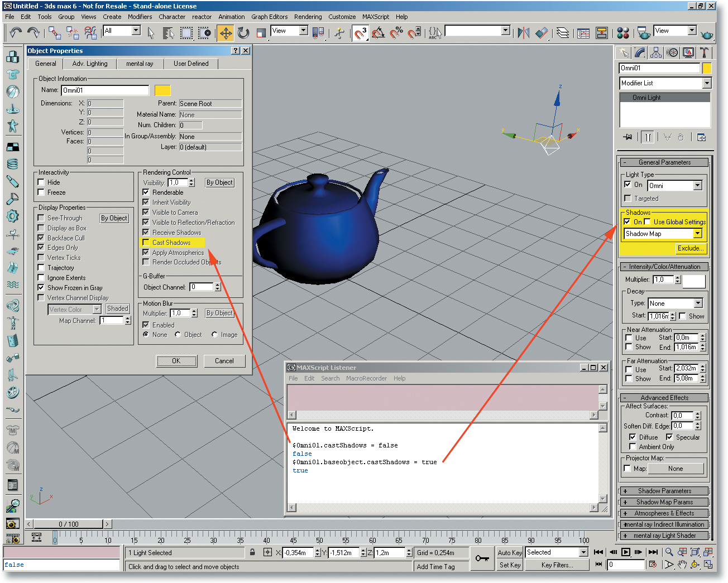Toggle the Key Mode key icon

click(482, 558)
